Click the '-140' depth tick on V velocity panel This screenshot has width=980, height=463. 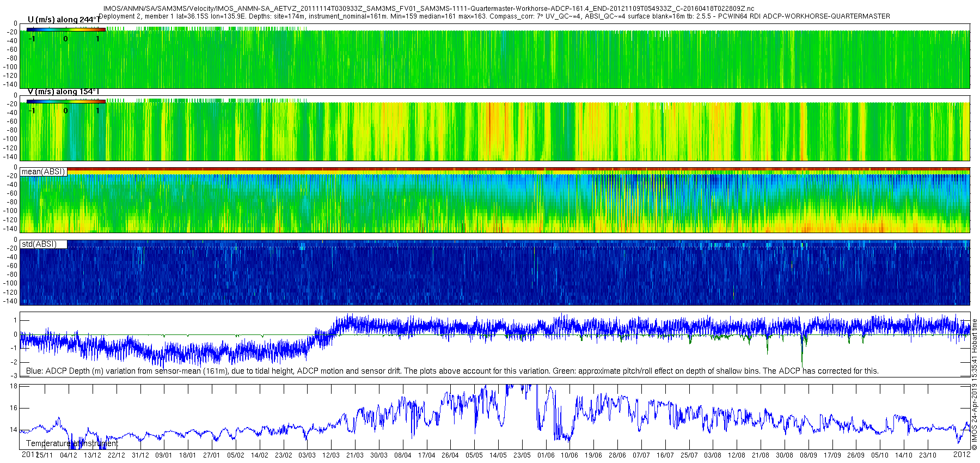tap(11, 157)
